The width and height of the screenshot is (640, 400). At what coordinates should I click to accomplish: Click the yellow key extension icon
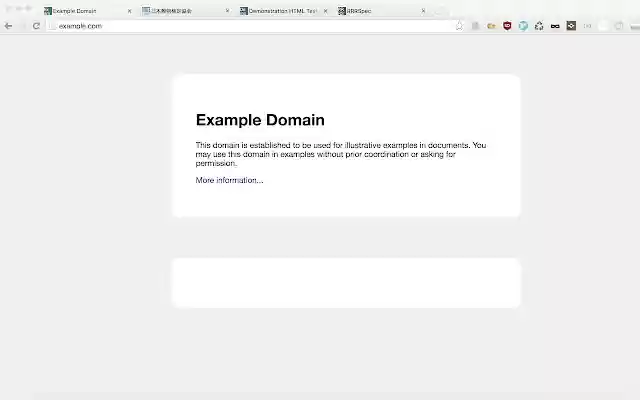pyautogui.click(x=491, y=26)
